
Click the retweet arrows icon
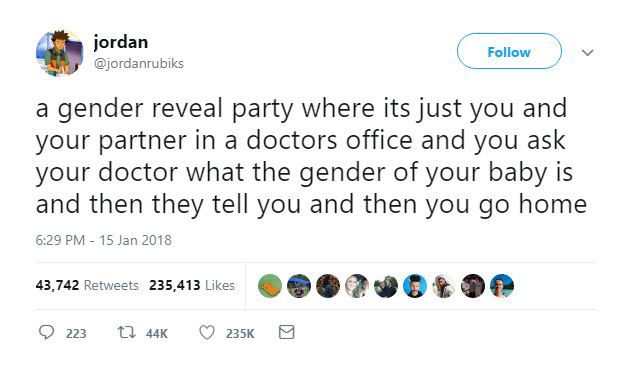(x=126, y=332)
